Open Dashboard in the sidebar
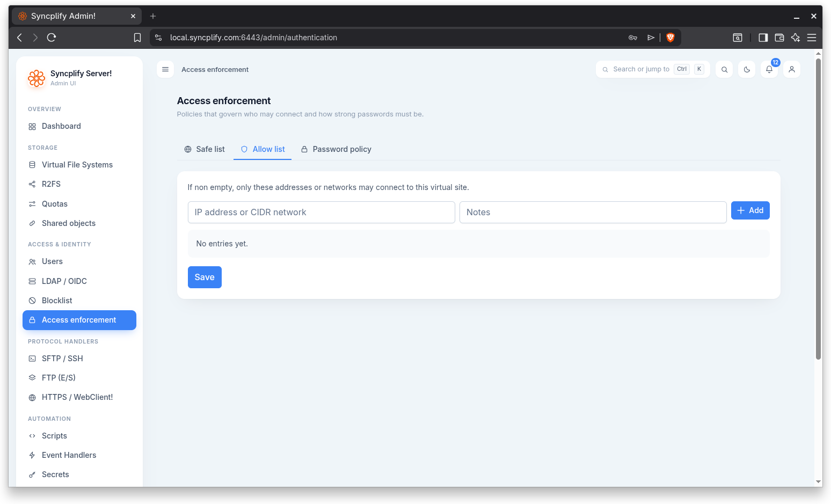The height and width of the screenshot is (504, 831). click(79, 126)
